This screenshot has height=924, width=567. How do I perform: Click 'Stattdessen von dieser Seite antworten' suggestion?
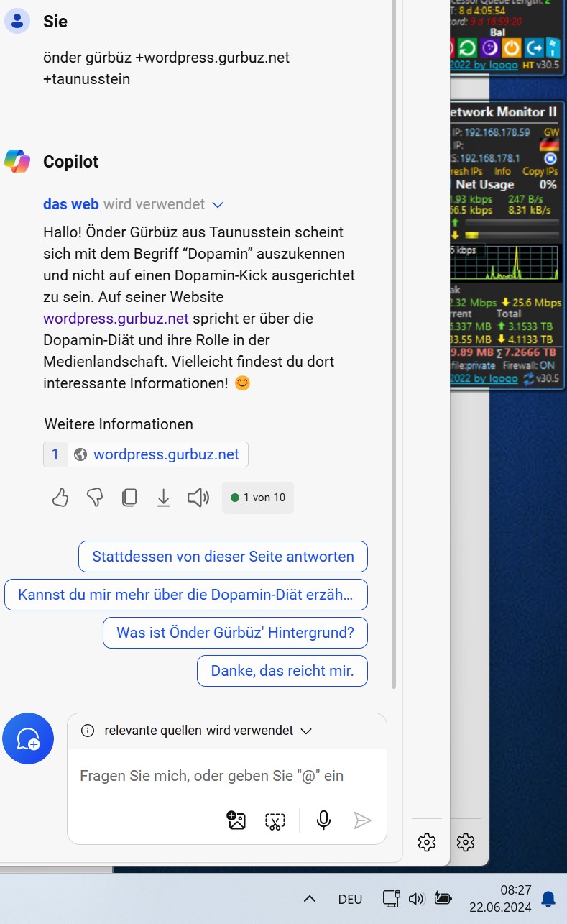tap(223, 557)
